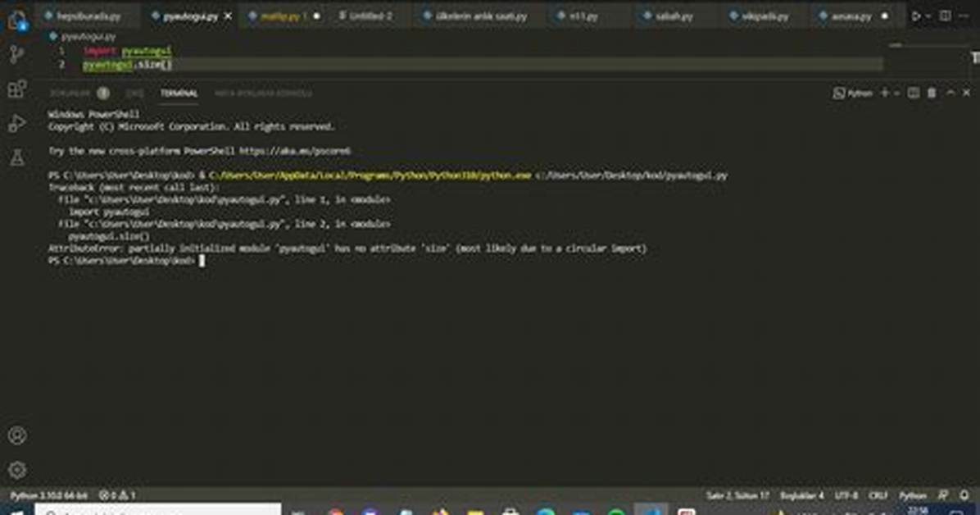Image resolution: width=980 pixels, height=515 pixels.
Task: Open Run Python file dropdown arrow
Action: [928, 16]
